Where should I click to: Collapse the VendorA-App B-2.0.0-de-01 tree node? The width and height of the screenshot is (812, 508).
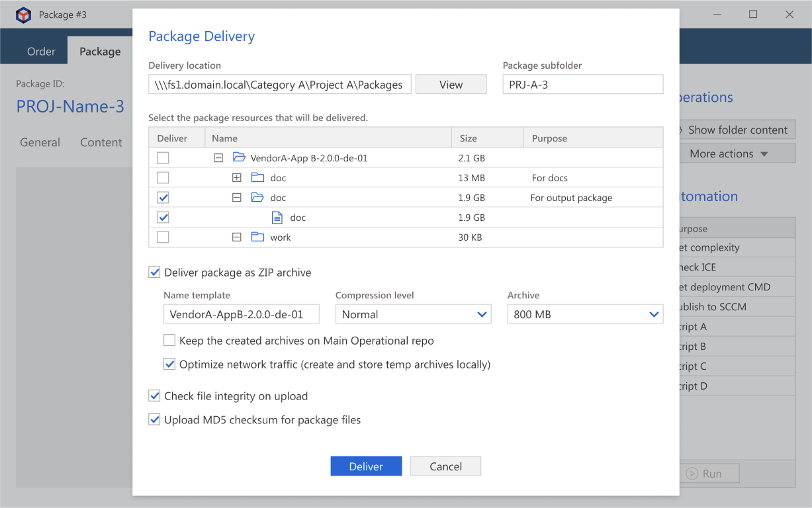pyautogui.click(x=218, y=158)
